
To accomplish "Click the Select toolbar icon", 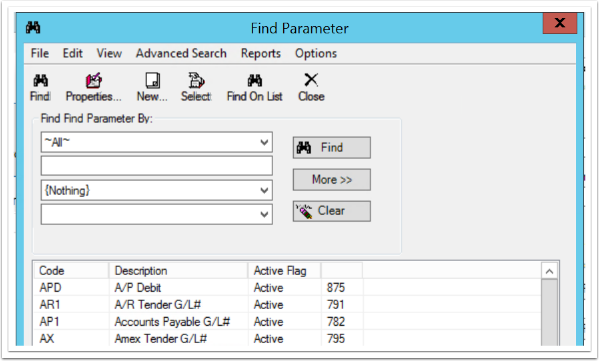I will (196, 81).
